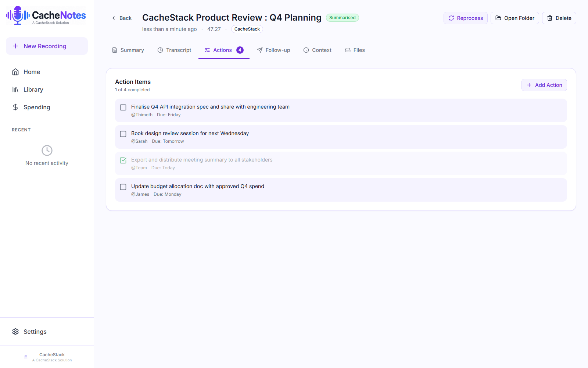Click 'Update budget allocation doc' task text

198,186
